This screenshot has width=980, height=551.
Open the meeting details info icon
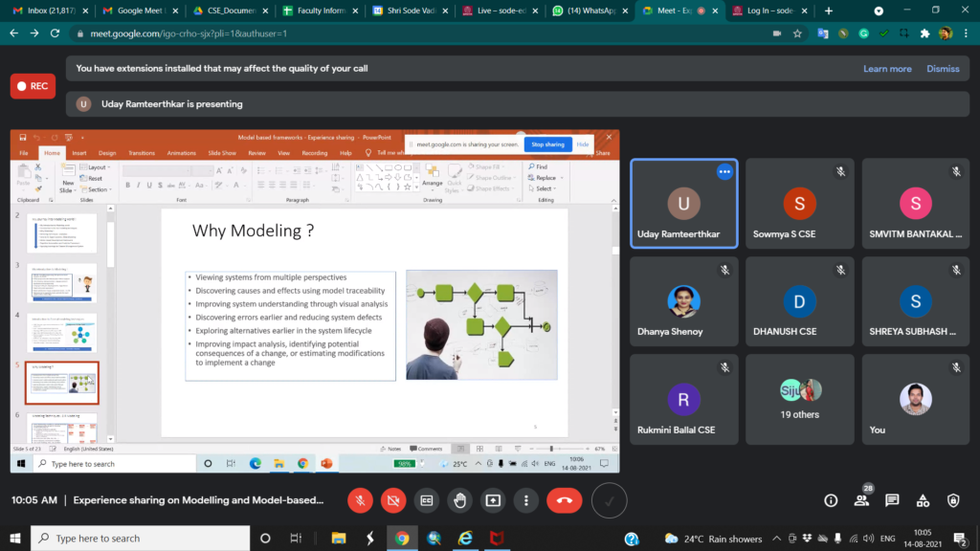[x=831, y=500]
